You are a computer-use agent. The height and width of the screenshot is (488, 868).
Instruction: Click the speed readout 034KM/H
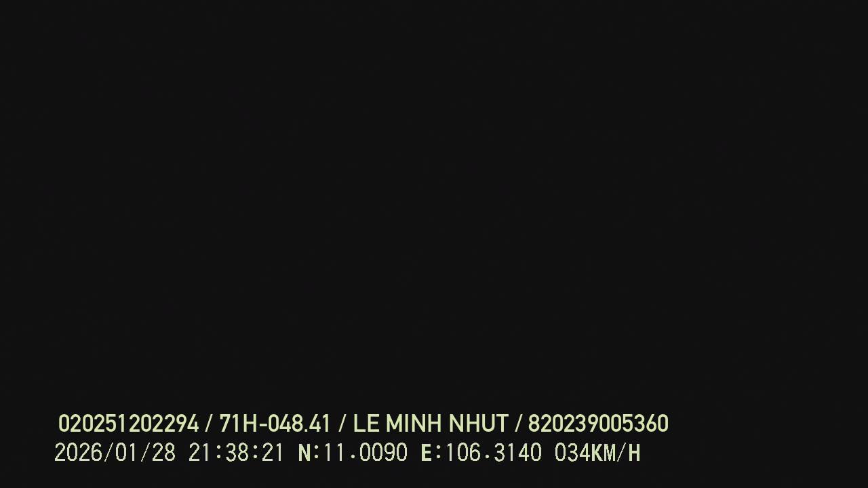597,453
